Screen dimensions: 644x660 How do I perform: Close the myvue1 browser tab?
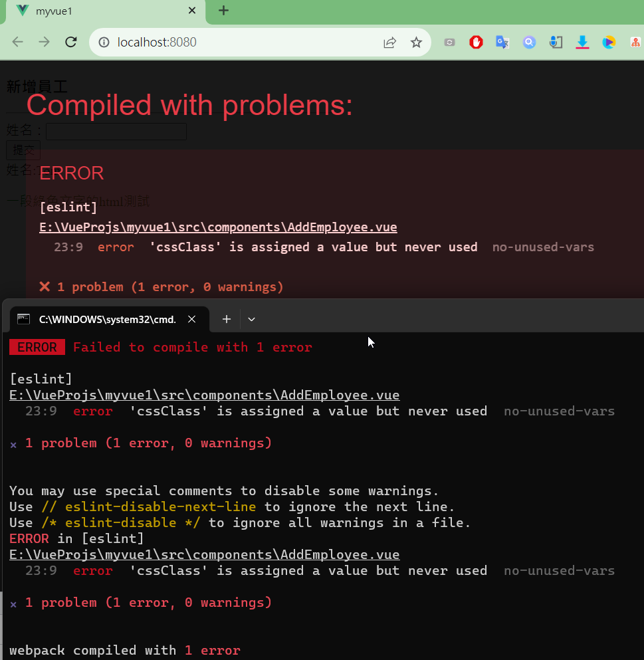coord(192,11)
